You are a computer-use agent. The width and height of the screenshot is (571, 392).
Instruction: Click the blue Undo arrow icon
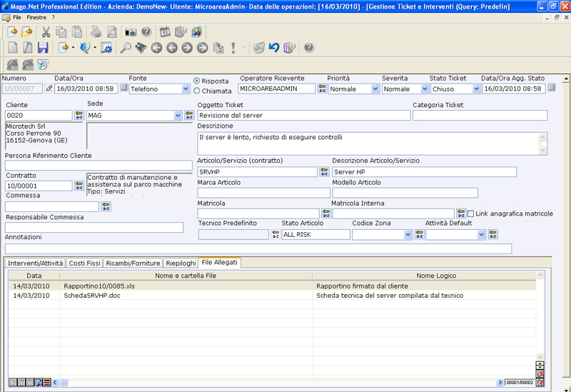click(x=274, y=48)
